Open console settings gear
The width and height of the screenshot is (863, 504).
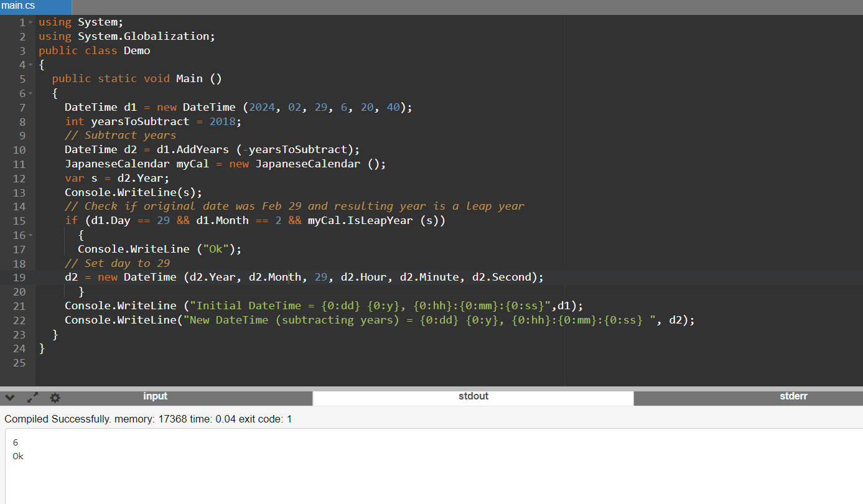pos(55,398)
